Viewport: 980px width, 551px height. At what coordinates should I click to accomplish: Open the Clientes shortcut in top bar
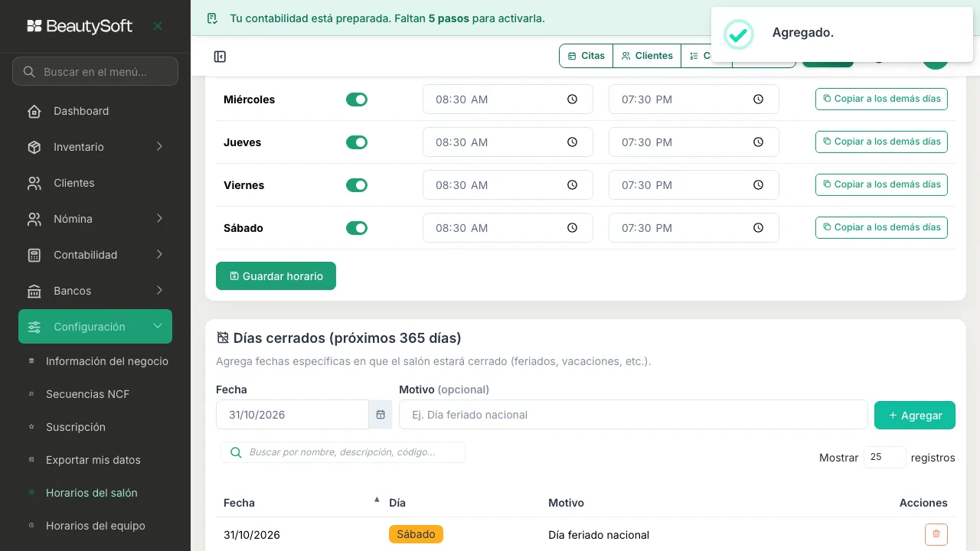(647, 56)
